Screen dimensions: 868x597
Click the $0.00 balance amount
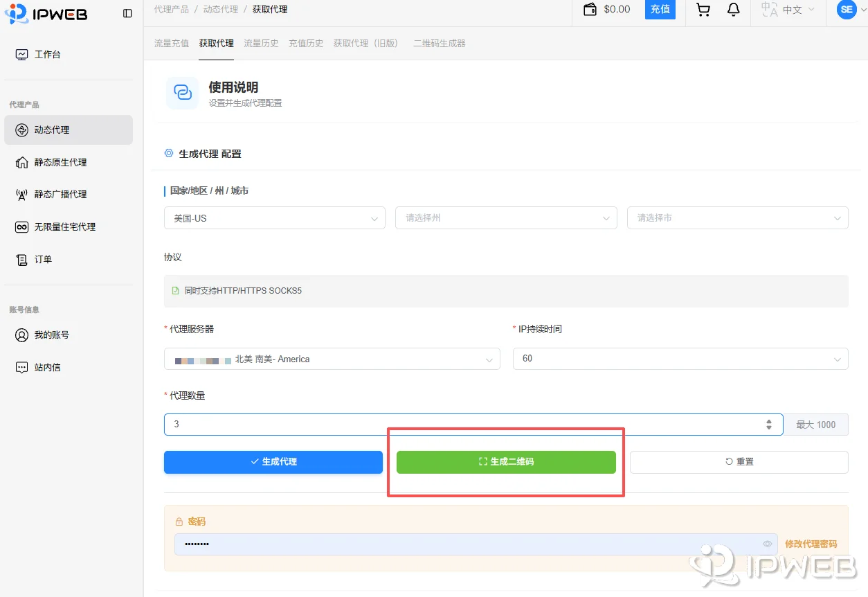coord(617,10)
